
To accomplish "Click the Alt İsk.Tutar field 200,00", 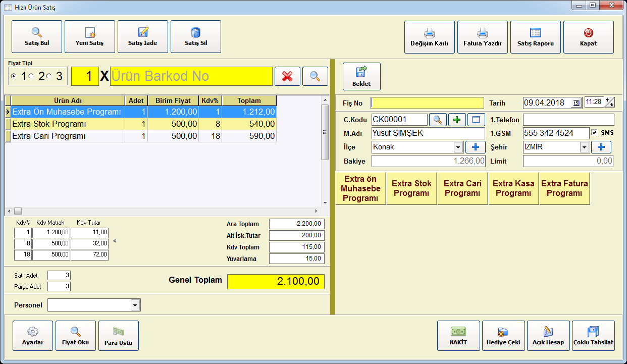I will (297, 235).
